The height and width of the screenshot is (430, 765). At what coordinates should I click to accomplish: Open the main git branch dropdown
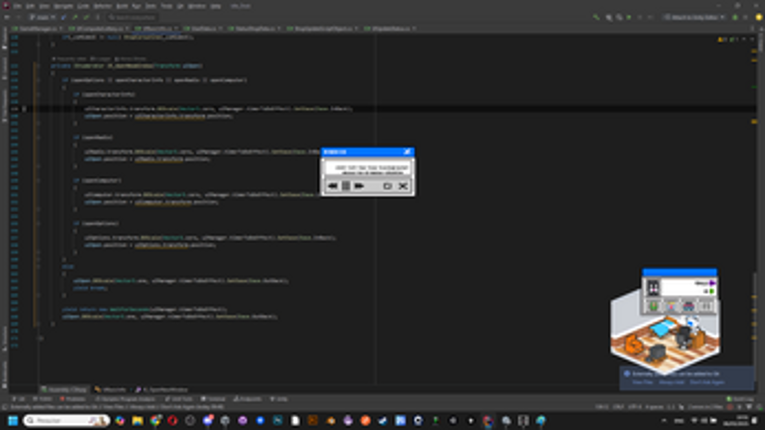(x=42, y=17)
